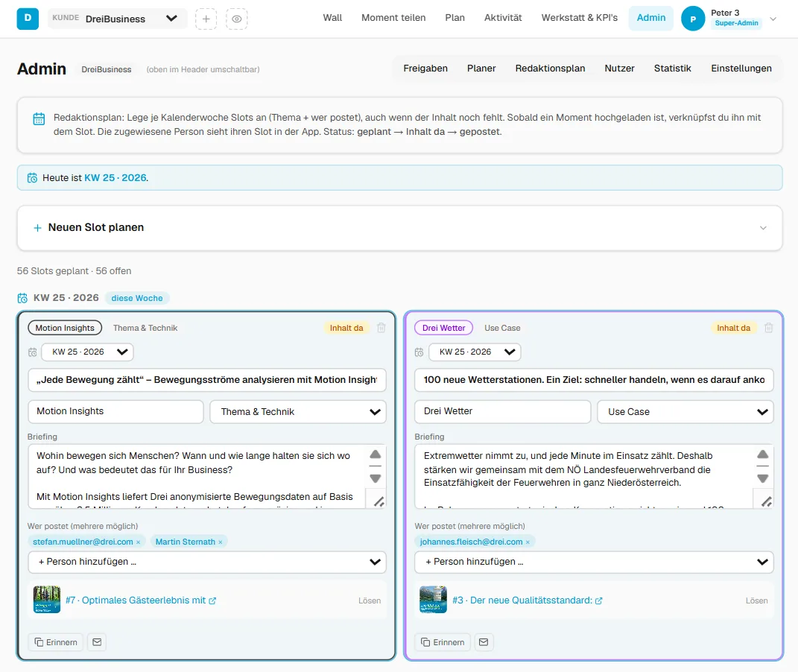Open Person hinzufügen dropdown in Drei Wetter card
The image size is (798, 672).
point(594,562)
